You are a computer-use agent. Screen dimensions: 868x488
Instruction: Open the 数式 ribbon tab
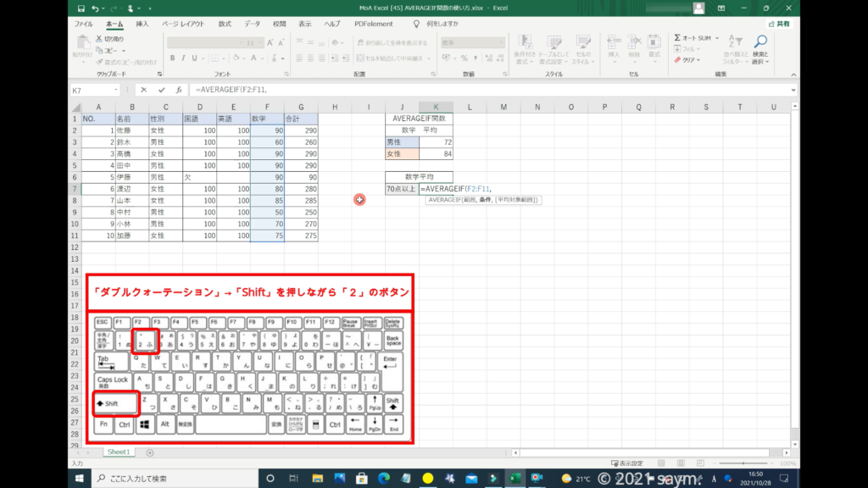(x=225, y=24)
